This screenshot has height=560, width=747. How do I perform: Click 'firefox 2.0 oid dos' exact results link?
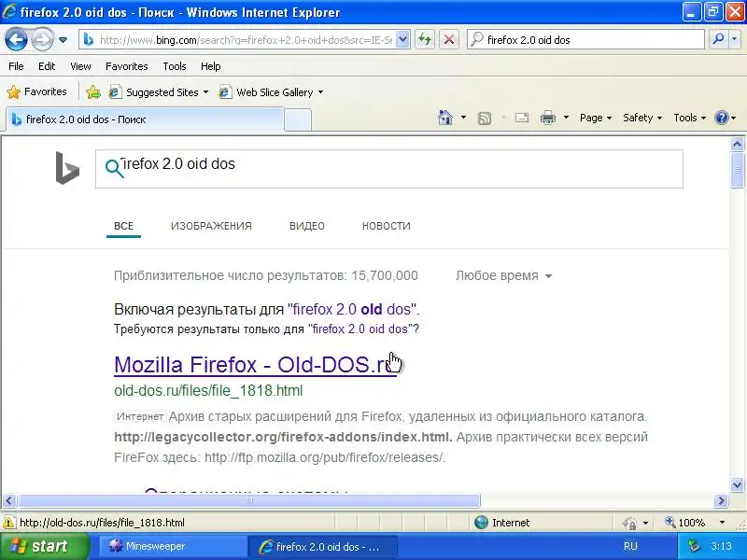pyautogui.click(x=360, y=329)
